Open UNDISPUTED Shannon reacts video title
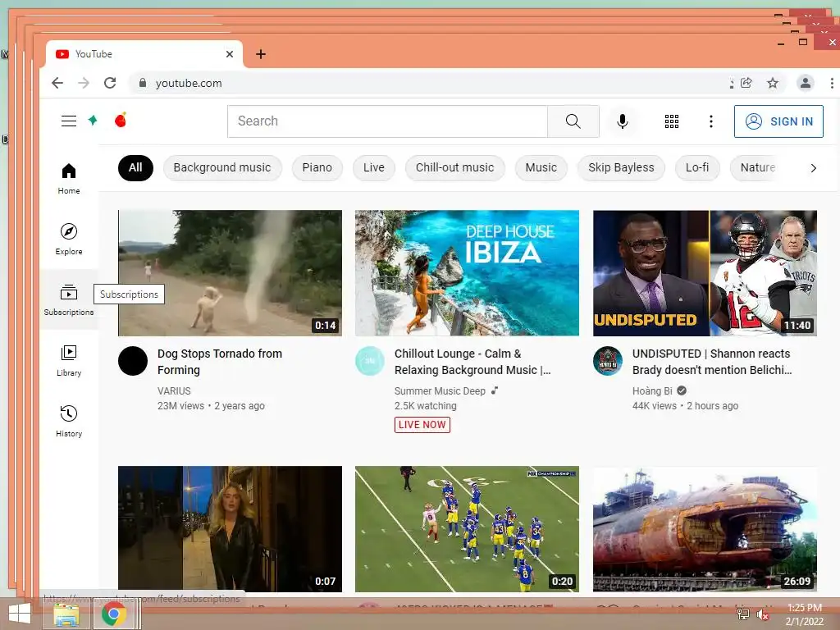Screen dimensions: 840x630 point(712,362)
